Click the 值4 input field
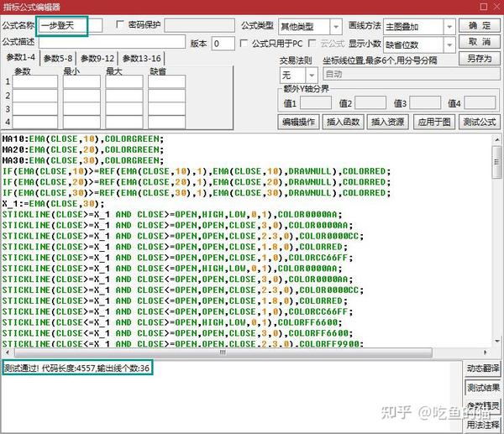The image size is (504, 434). pyautogui.click(x=480, y=102)
